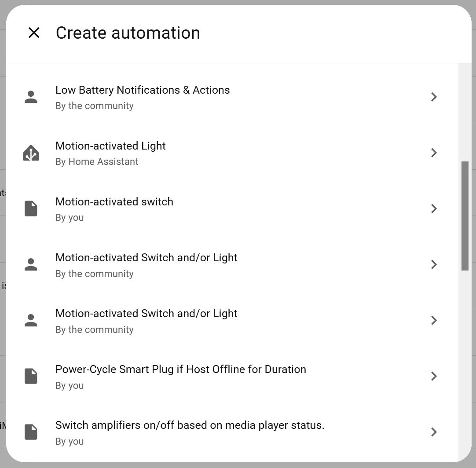Pick Power-Cycle Smart Plug if Host Offline
Viewport: 476px width, 468px height.
180,369
